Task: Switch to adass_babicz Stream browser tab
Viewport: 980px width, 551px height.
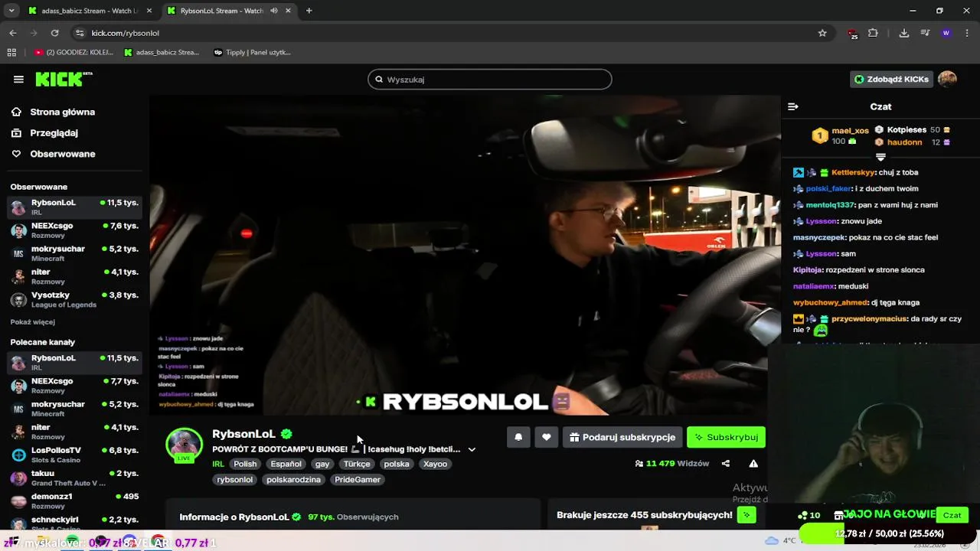Action: coord(89,11)
